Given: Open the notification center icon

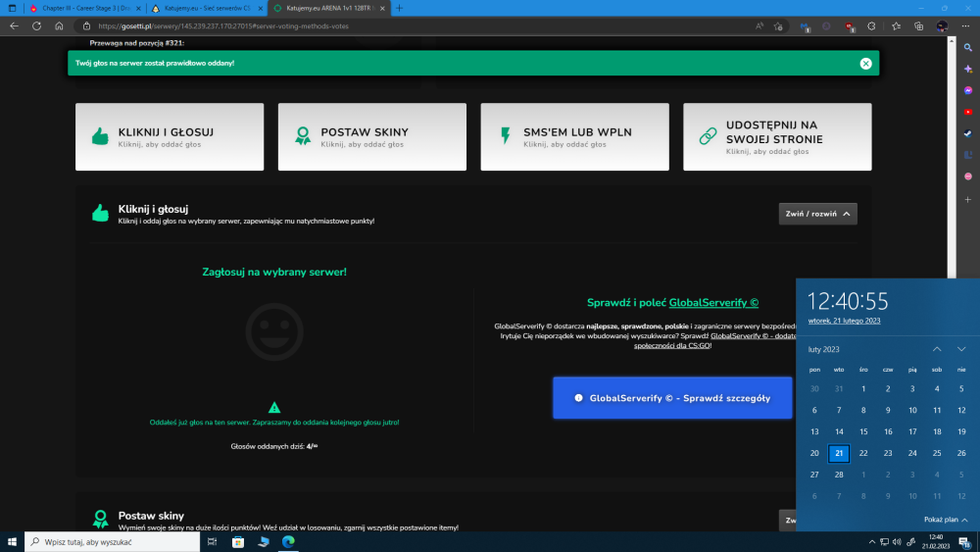Looking at the screenshot, I should [x=964, y=542].
